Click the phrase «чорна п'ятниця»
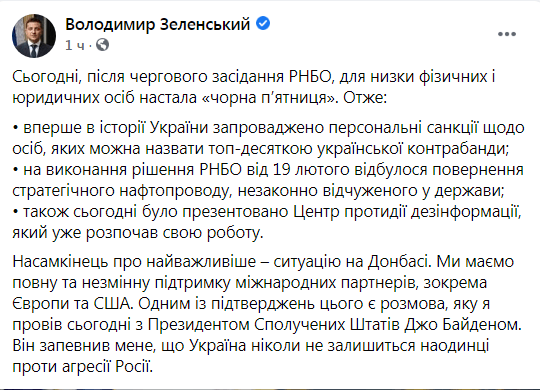 click(x=268, y=98)
